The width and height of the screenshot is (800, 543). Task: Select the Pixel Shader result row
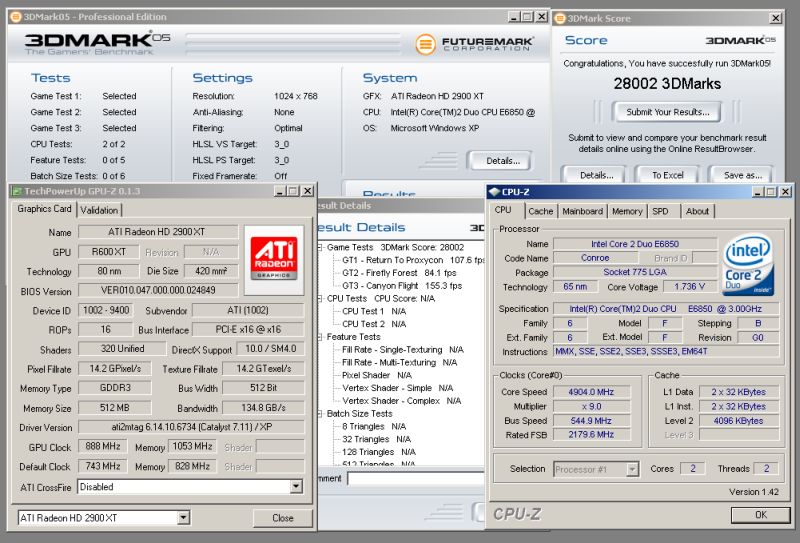point(377,375)
